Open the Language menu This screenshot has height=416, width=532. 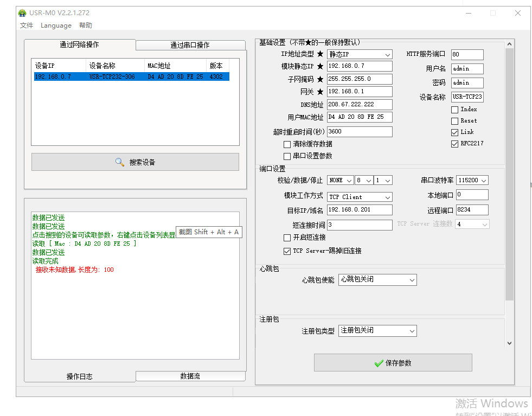click(x=56, y=25)
